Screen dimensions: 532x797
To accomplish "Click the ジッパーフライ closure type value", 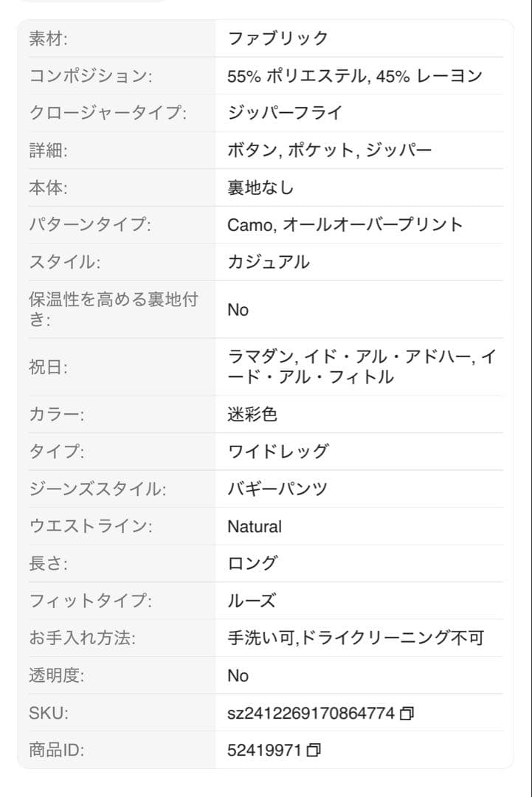I will (285, 113).
